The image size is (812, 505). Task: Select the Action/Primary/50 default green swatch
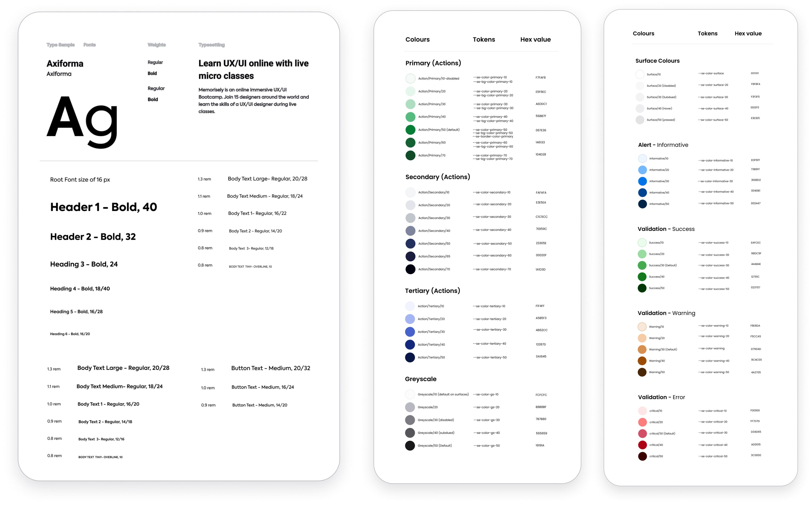point(410,130)
